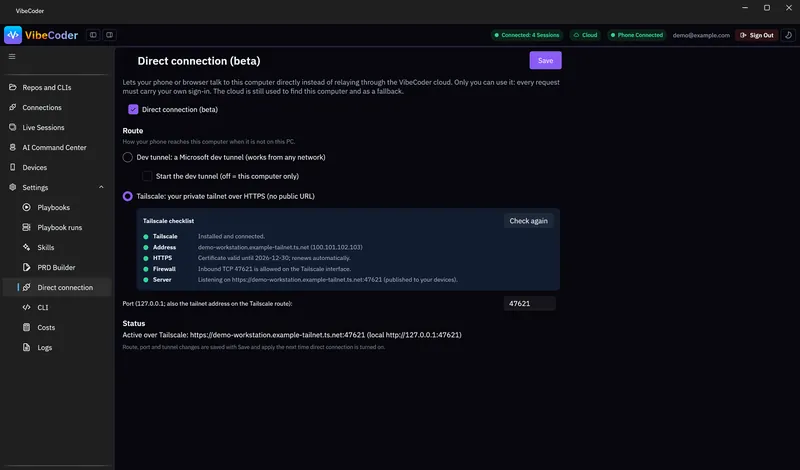Click the Connected: 4 Sessions badge

pyautogui.click(x=527, y=35)
